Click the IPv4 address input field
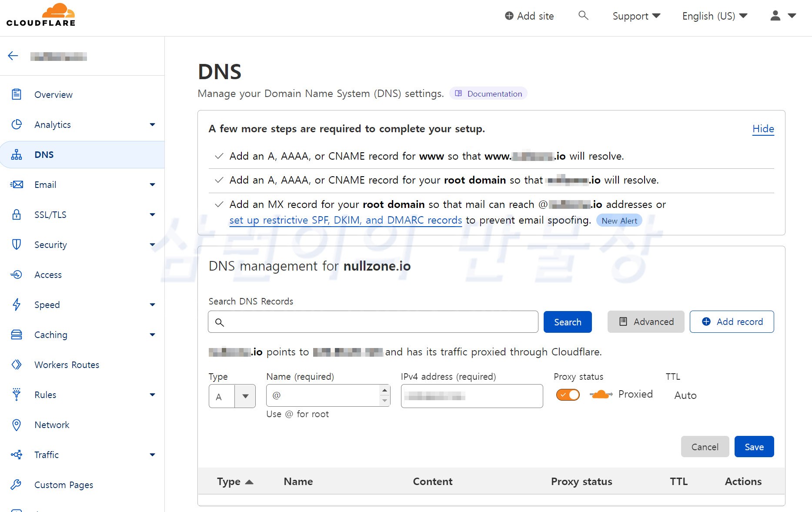Image resolution: width=812 pixels, height=512 pixels. tap(472, 396)
